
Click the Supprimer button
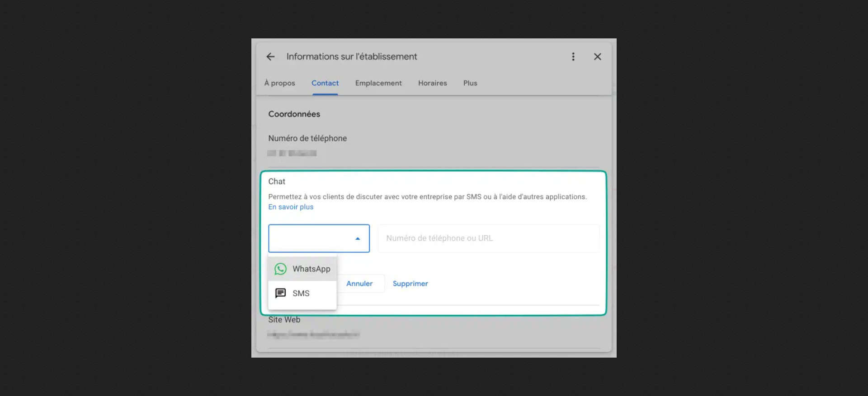pos(410,284)
